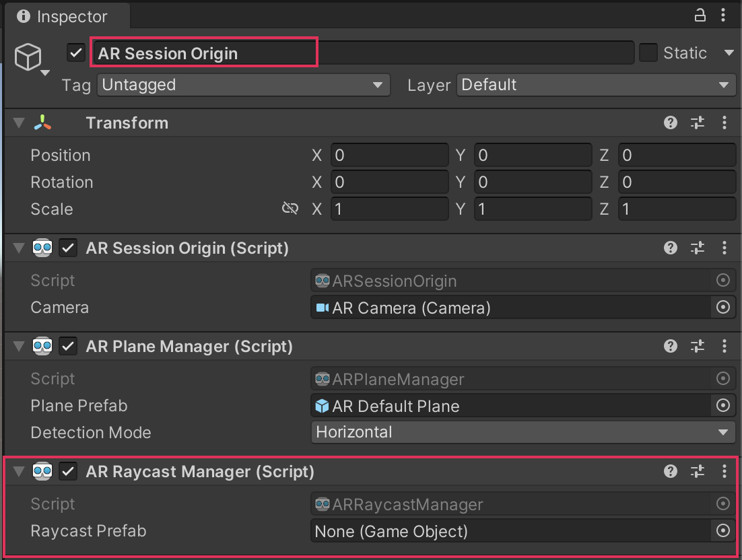Open Detection Mode dropdown showing Horizontal
Screen dimensions: 742x560
pos(523,432)
